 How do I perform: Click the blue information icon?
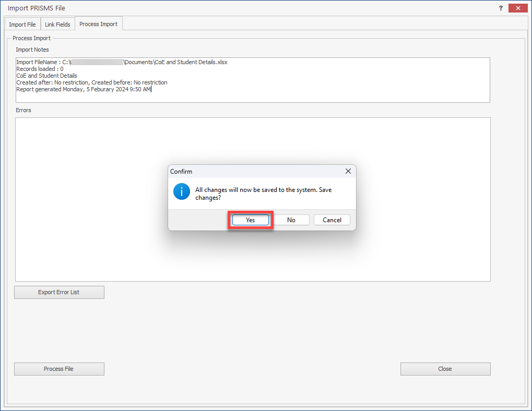[x=182, y=192]
